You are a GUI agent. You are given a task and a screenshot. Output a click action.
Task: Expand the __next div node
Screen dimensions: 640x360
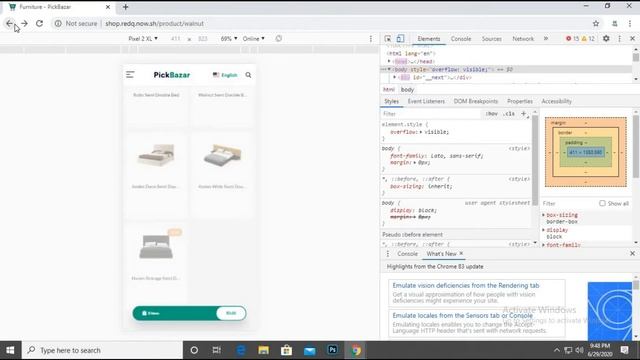coord(395,77)
